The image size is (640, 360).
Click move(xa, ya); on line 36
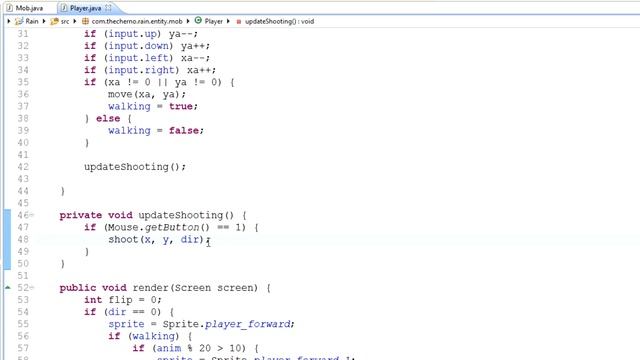pos(147,94)
